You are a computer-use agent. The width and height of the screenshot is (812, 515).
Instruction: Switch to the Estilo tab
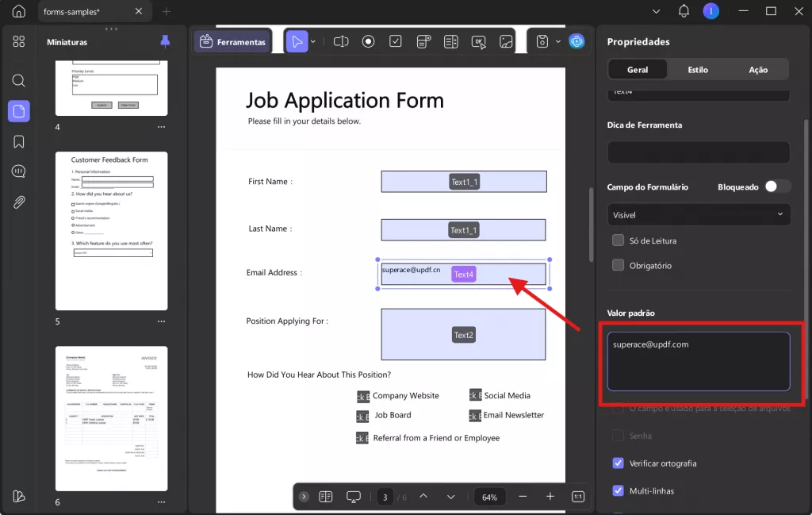pos(698,69)
